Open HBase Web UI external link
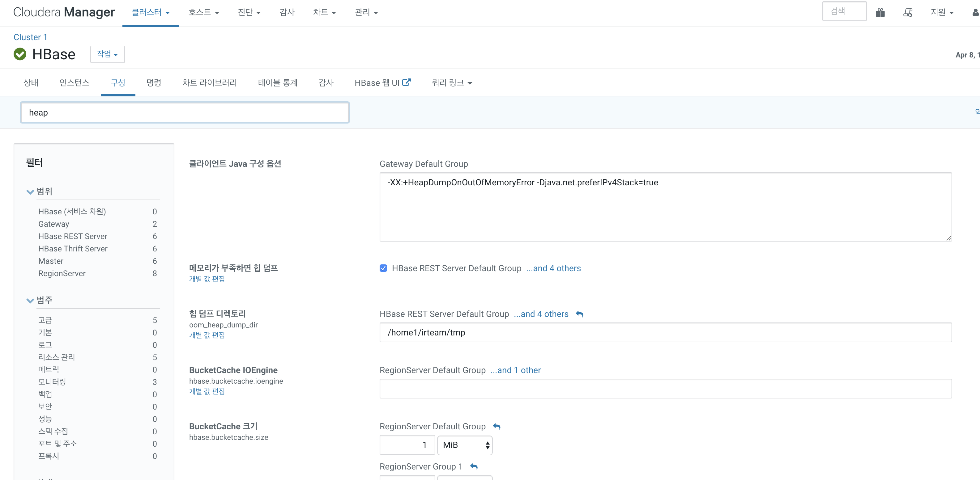This screenshot has height=480, width=980. click(x=382, y=83)
